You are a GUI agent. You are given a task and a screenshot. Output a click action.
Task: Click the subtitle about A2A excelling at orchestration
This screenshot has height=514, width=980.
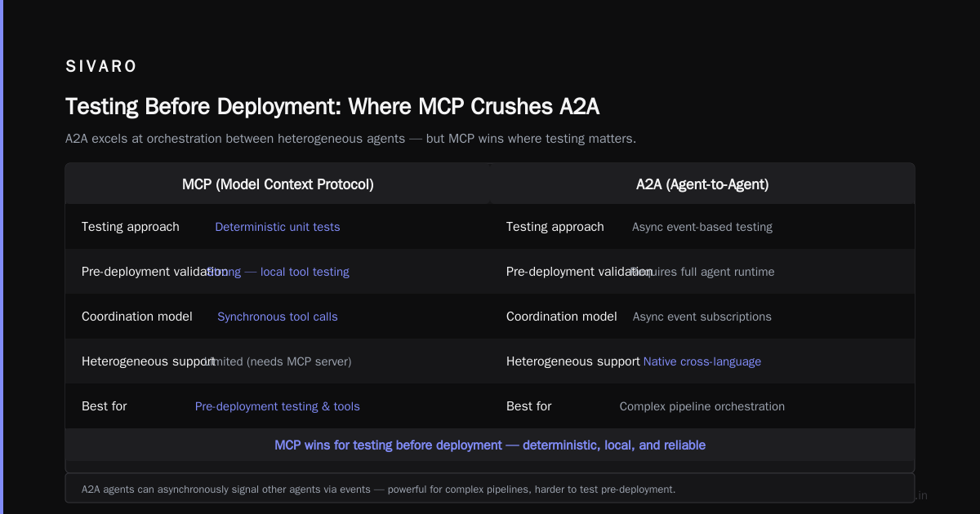tap(350, 139)
